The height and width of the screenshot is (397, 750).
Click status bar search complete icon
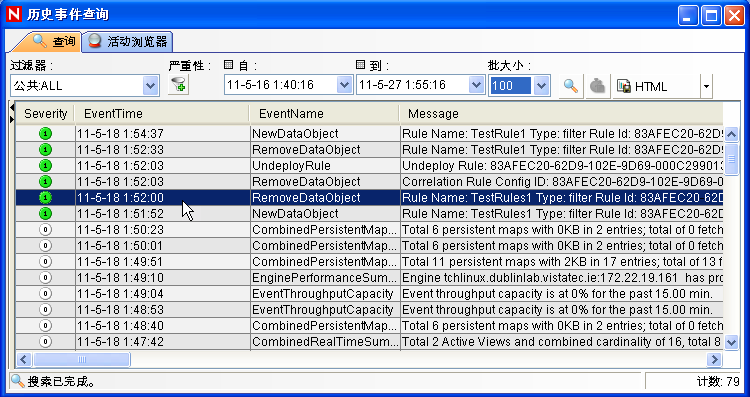[18, 381]
